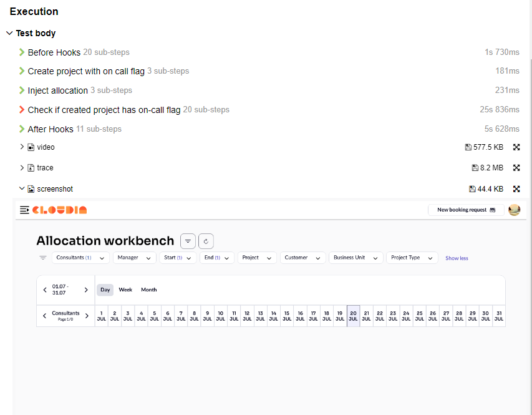Viewport: 532px width, 415px height.
Task: Open the Consultants filter dropdown
Action: (80, 258)
